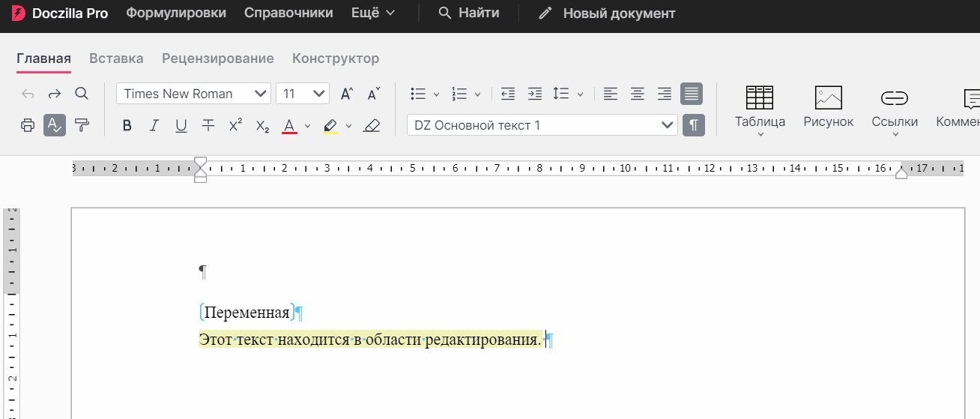Open the Главная tab

coord(43,58)
